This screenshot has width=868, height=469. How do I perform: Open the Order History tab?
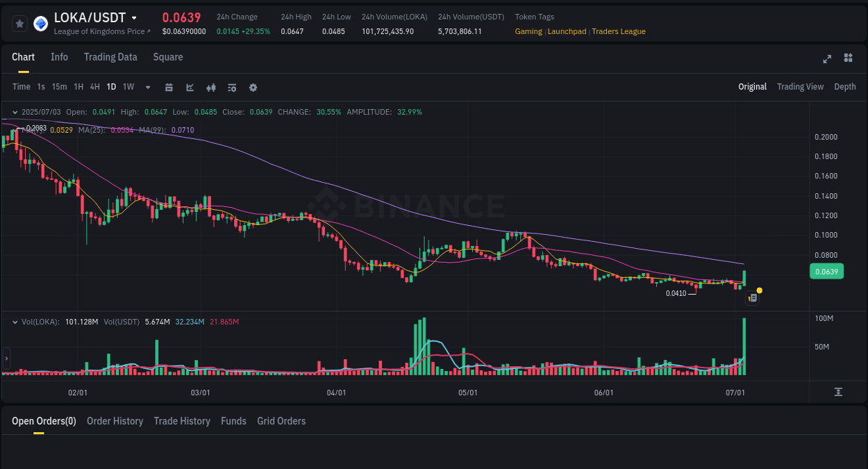pos(115,421)
